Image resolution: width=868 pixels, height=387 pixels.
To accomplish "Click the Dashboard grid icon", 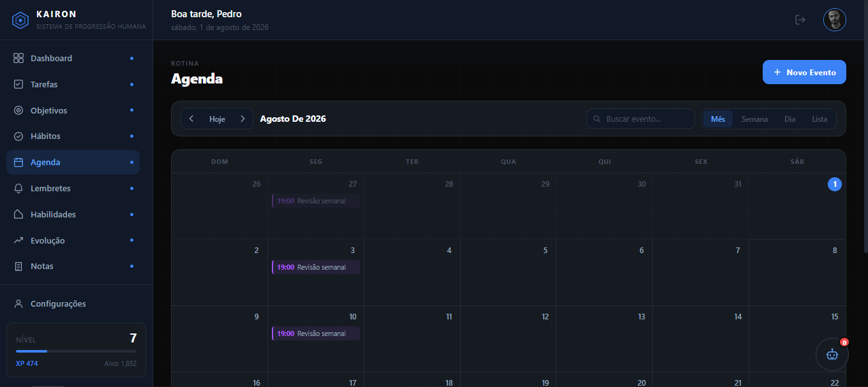I will pos(19,58).
